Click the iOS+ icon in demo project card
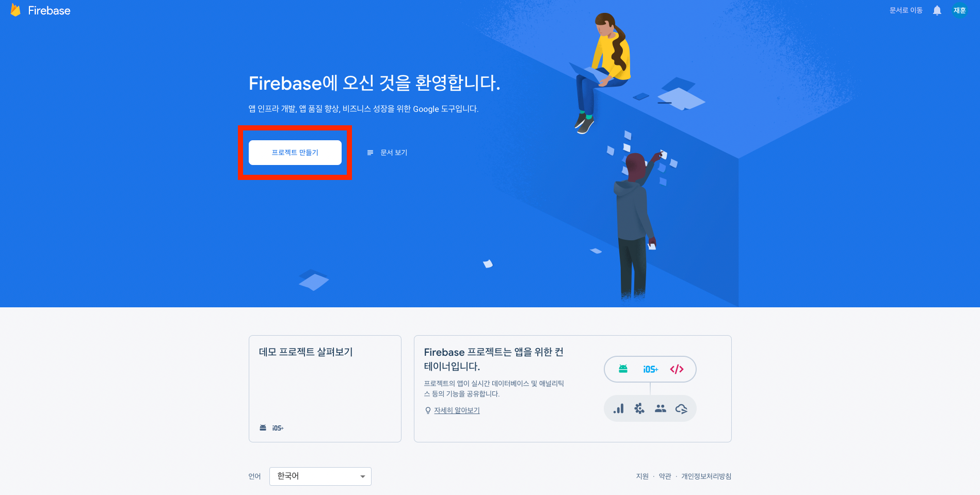Viewport: 980px width, 495px height. (278, 428)
